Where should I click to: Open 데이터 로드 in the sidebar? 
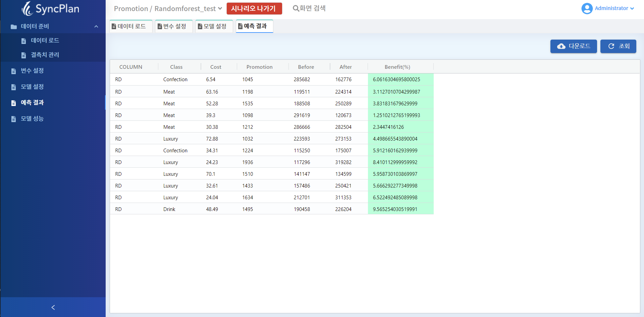pos(45,41)
